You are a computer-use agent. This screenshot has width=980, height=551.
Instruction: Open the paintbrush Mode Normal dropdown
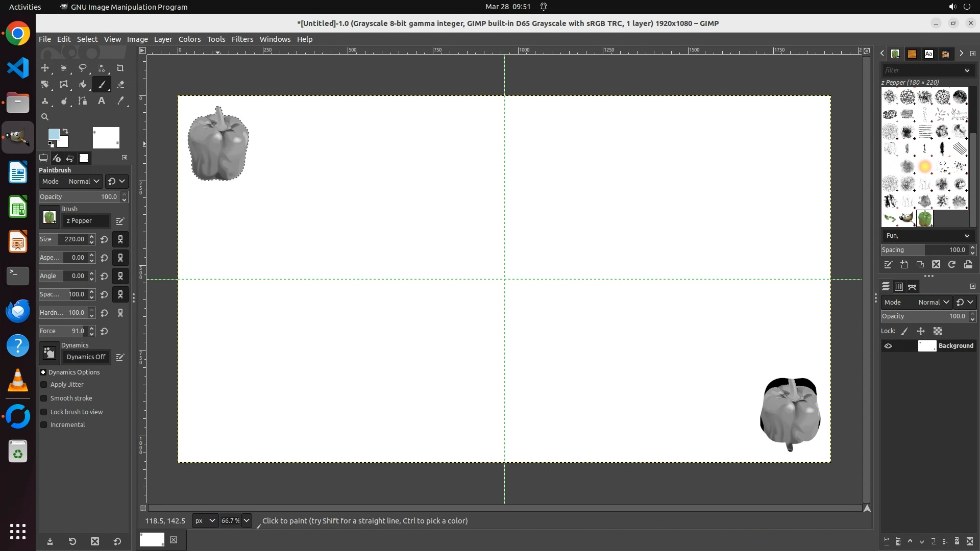pos(84,182)
